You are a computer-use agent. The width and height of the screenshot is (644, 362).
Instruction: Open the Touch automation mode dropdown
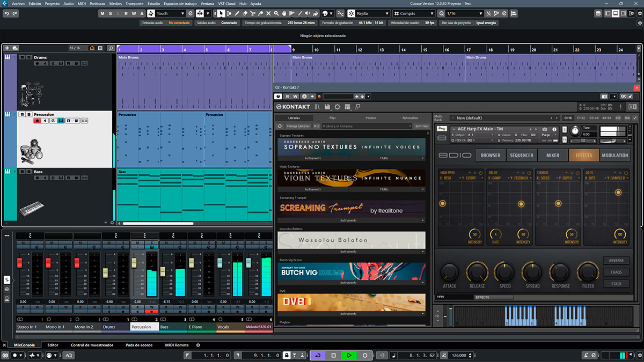tap(183, 13)
